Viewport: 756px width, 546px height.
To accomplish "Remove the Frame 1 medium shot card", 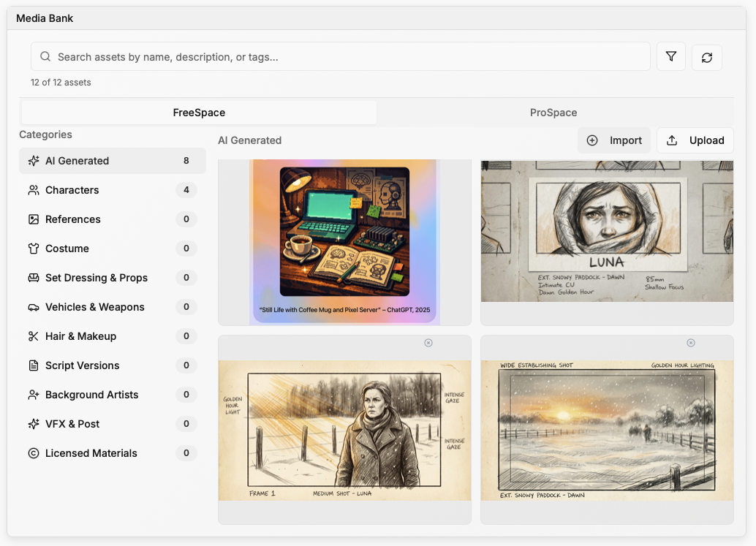I will [x=428, y=343].
